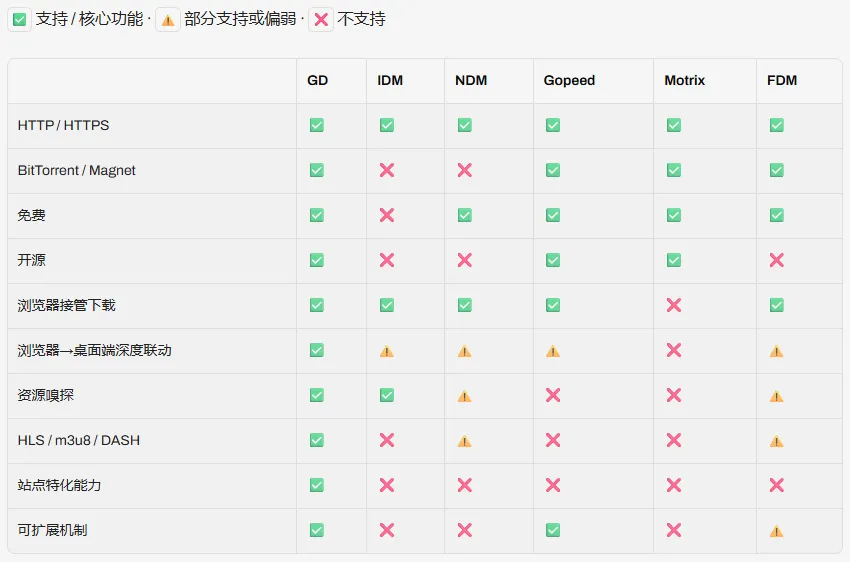Click the Motrix cross for 浏览器接管下载
Viewport: 850px width, 562px height.
click(674, 305)
